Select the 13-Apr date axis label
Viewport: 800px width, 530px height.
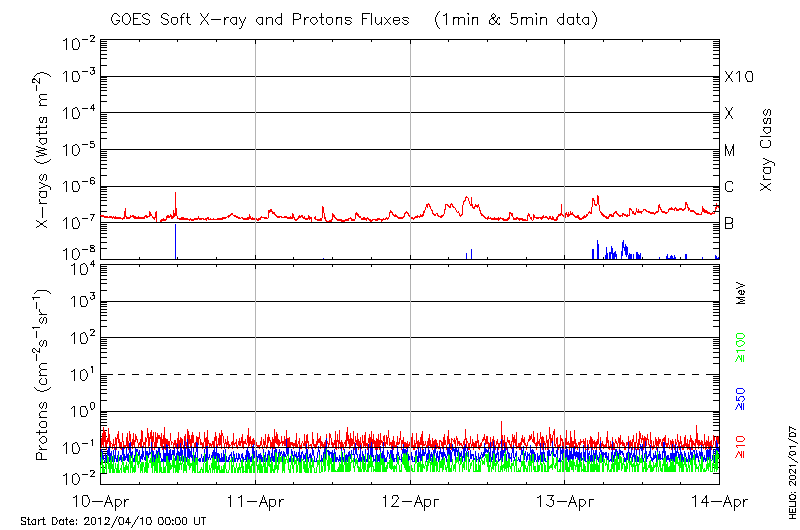565,501
